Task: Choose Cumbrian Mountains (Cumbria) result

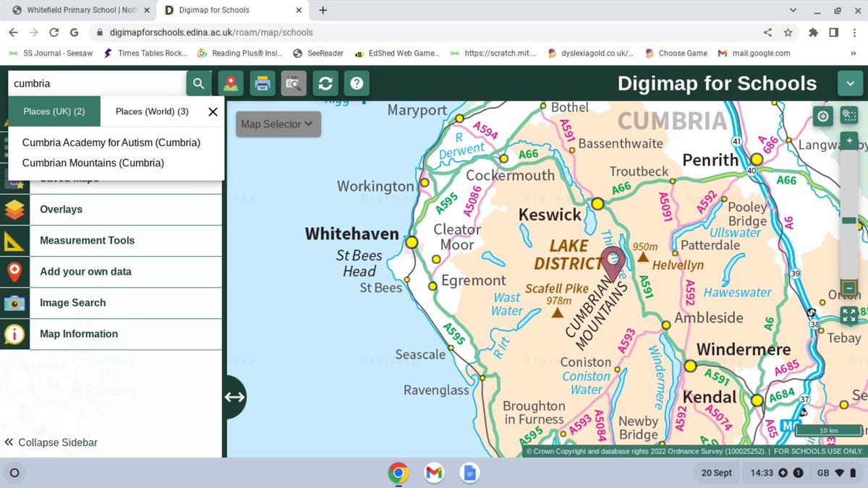Action: coord(93,163)
